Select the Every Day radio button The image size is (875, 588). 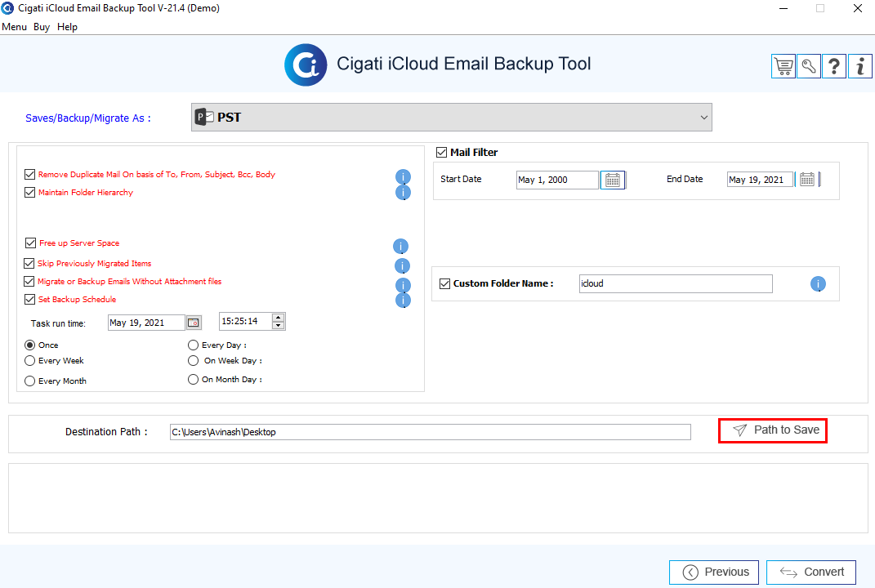[193, 345]
